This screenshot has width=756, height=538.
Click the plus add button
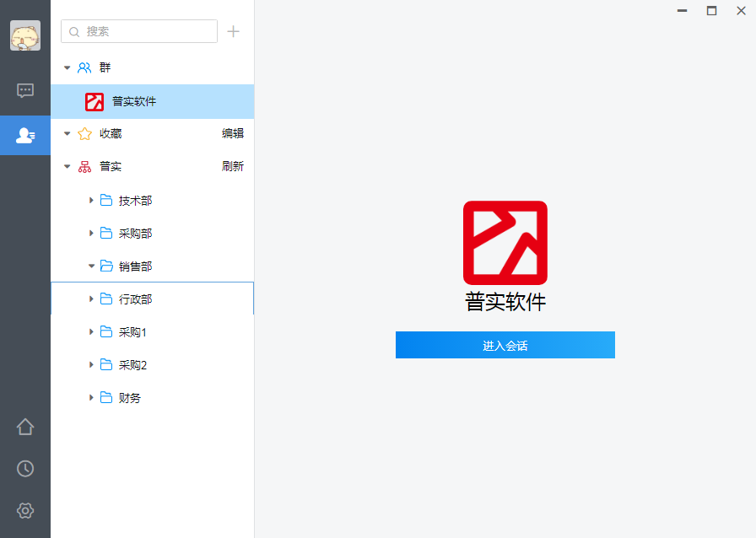pos(234,31)
